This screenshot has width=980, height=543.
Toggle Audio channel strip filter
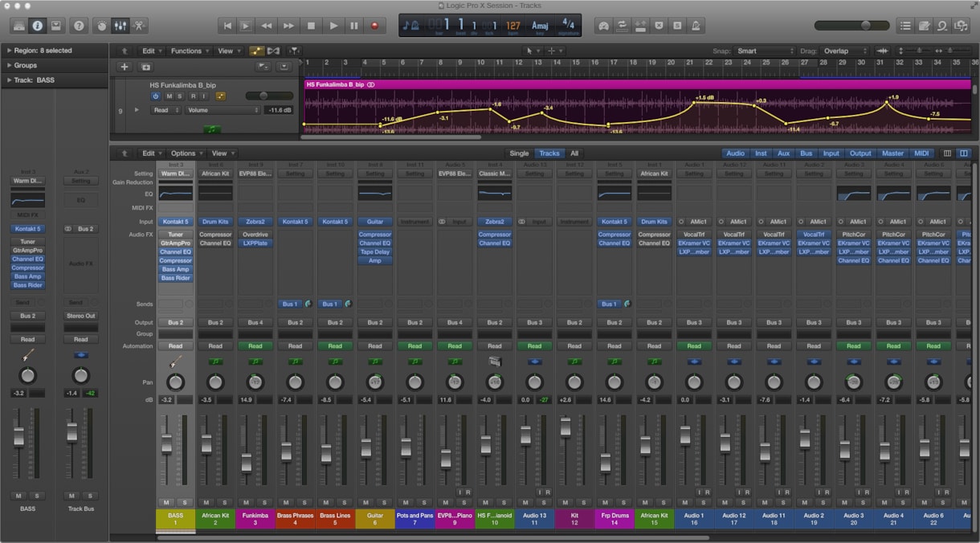point(735,153)
